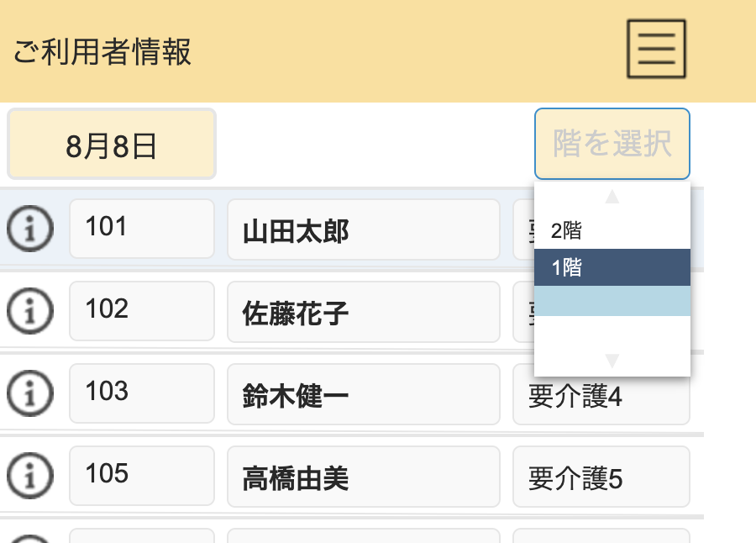Viewport: 756px width, 543px height.
Task: Click info icon for room 103
Action: click(x=29, y=393)
